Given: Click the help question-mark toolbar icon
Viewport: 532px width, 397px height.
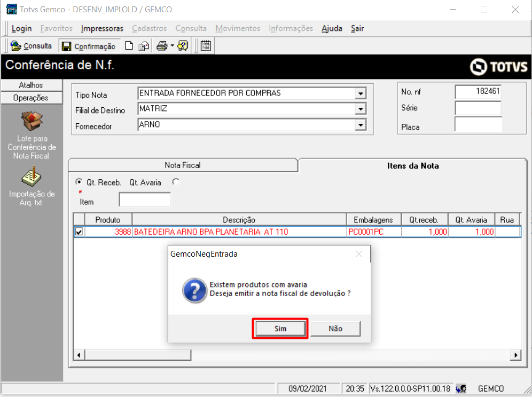Looking at the screenshot, I should [183, 46].
